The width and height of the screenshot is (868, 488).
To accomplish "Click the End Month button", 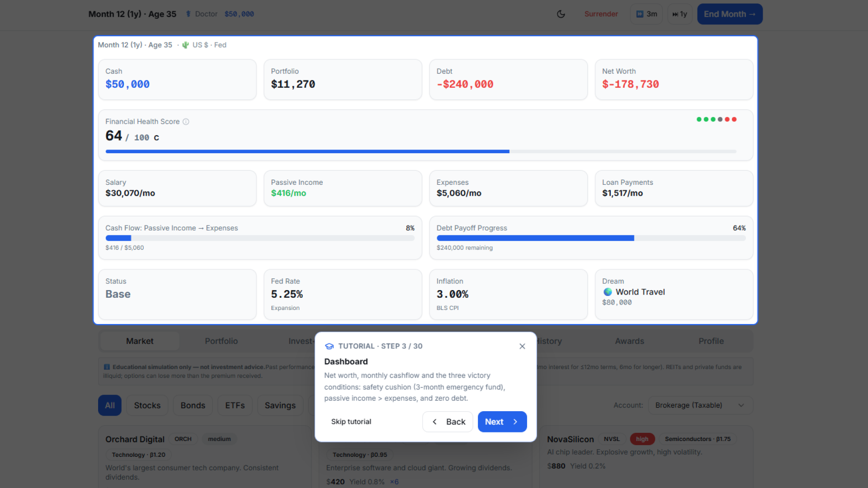I will coord(730,14).
